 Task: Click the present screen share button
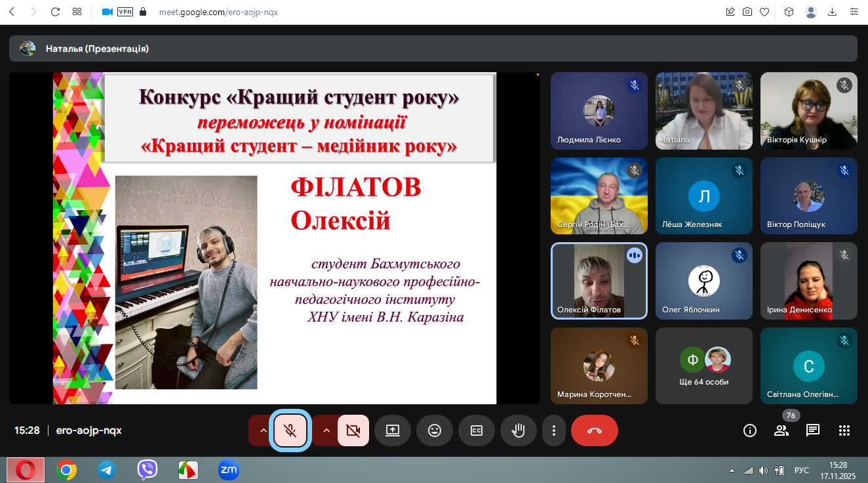coord(392,430)
